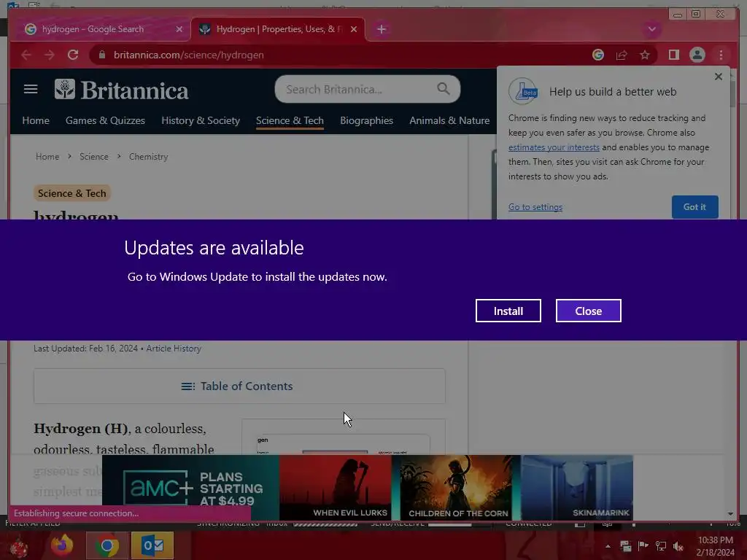Dismiss the Help us build a better web popup
This screenshot has width=747, height=560.
tap(719, 77)
